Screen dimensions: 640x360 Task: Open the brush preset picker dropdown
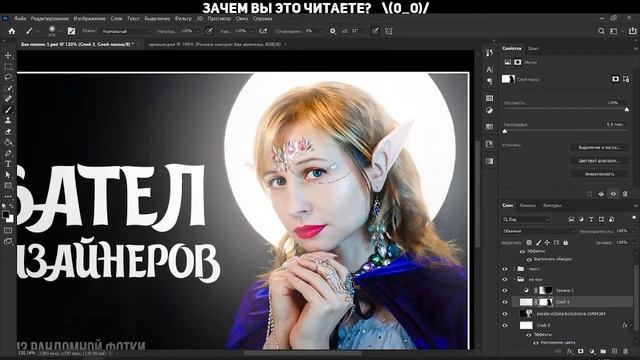(60, 31)
